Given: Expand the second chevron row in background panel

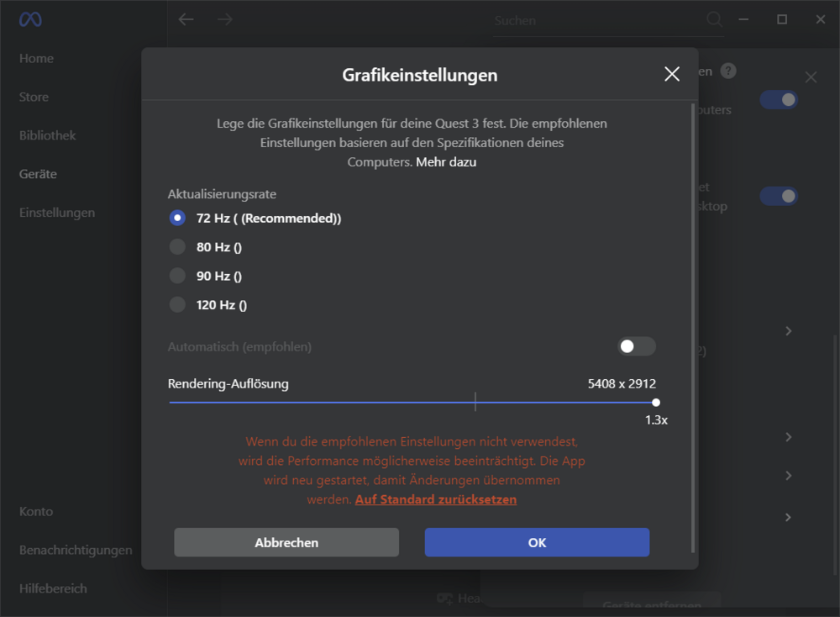Looking at the screenshot, I should [788, 437].
